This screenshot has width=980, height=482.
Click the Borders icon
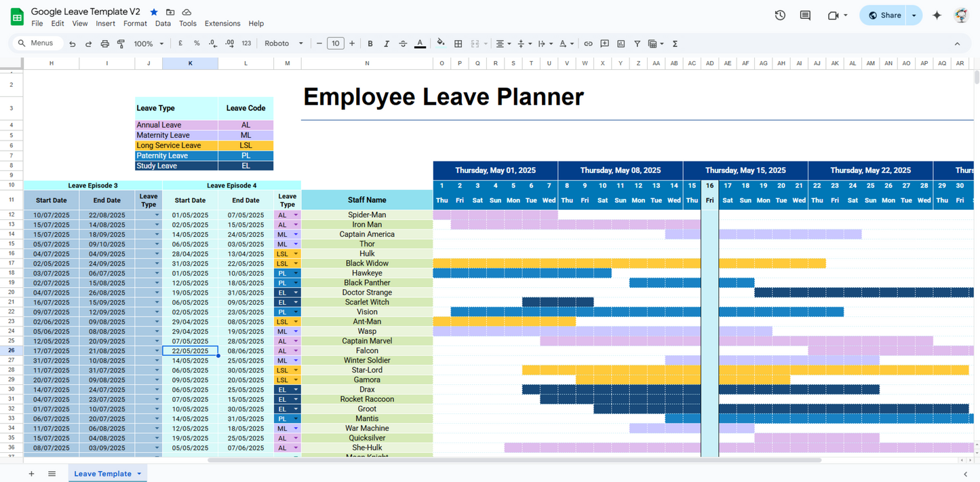tap(458, 43)
